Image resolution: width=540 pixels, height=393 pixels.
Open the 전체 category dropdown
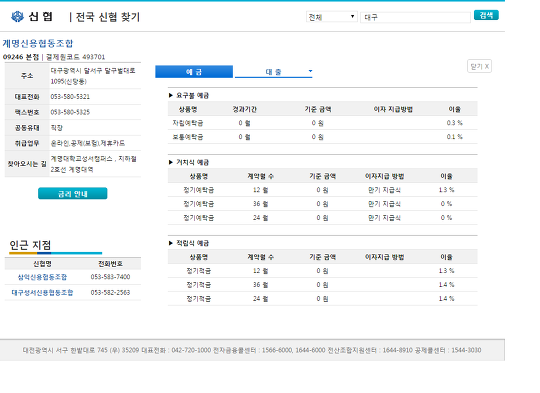(332, 17)
